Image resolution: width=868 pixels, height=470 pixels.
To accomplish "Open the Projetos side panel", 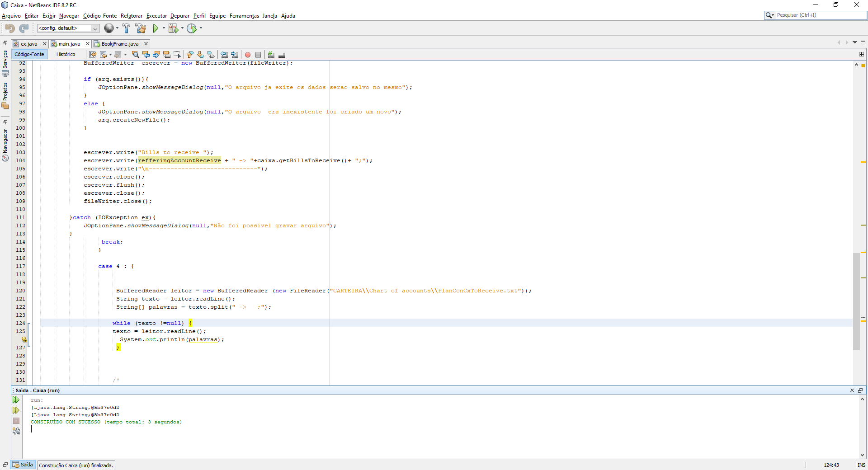I will (x=5, y=95).
